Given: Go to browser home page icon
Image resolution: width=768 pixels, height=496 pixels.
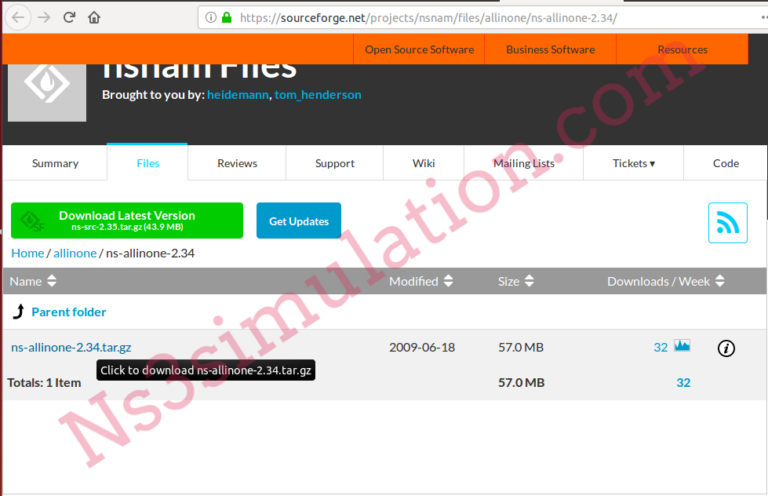Looking at the screenshot, I should [94, 17].
